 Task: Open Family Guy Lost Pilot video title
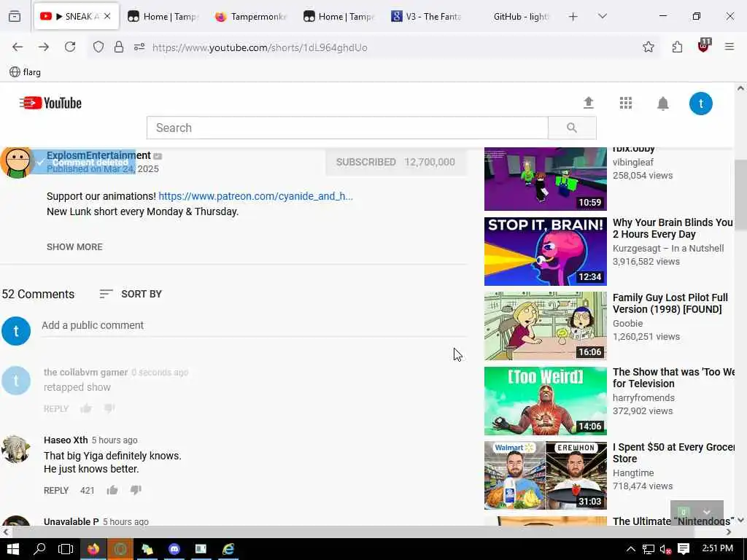click(x=670, y=303)
